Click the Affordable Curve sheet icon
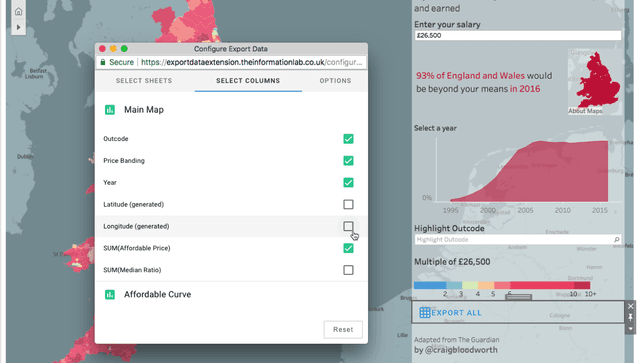Screen dimensions: 640x363 [110, 294]
